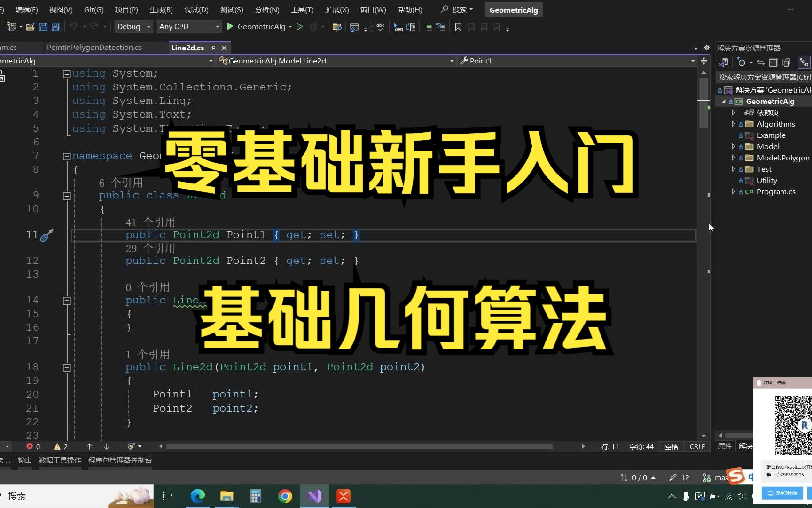The height and width of the screenshot is (508, 812).
Task: Click the warnings count indicator
Action: pyautogui.click(x=61, y=446)
